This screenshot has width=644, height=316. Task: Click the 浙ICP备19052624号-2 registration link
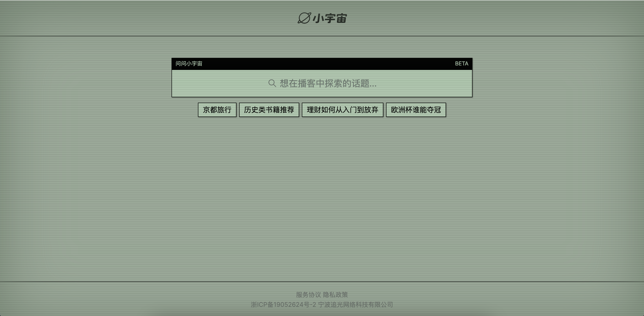coord(283,305)
